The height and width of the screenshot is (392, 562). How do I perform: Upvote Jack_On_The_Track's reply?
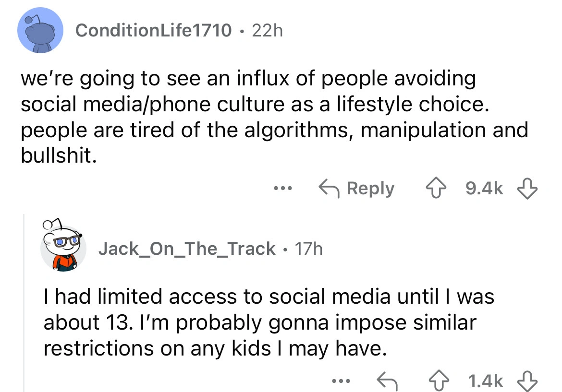(x=439, y=381)
